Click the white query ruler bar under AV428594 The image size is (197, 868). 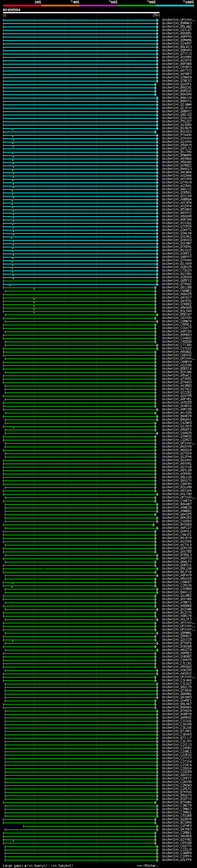click(81, 13)
